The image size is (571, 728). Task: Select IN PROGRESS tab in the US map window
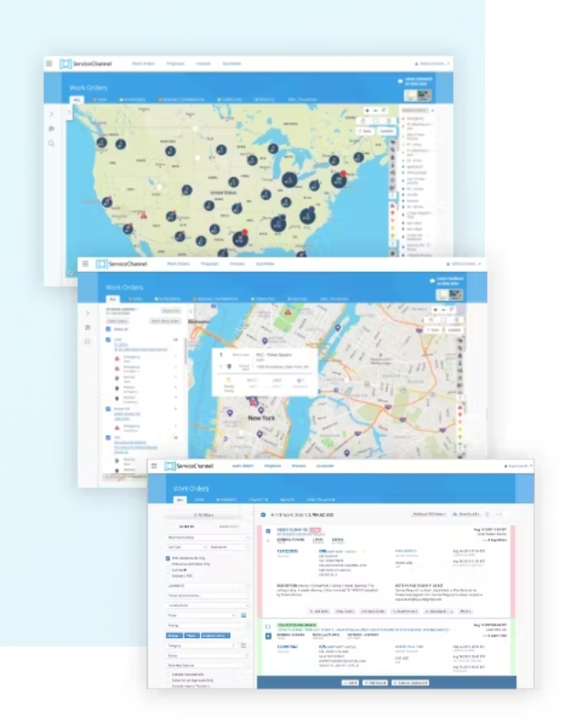(x=133, y=99)
